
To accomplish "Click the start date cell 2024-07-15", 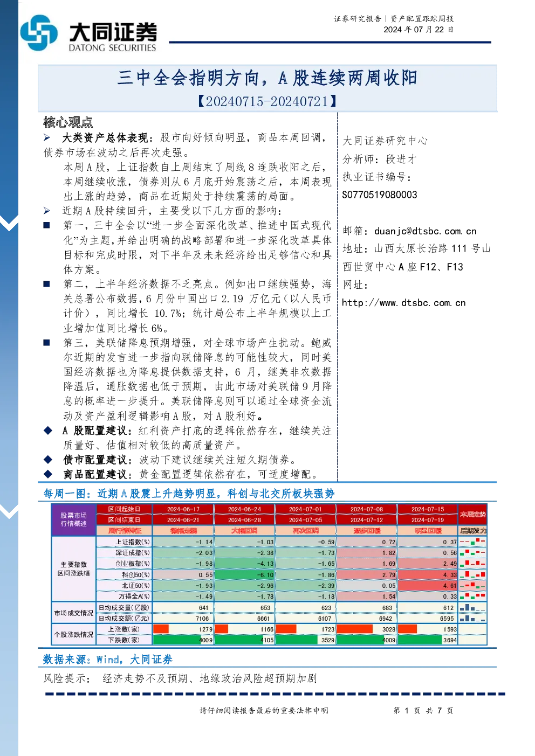I will [427, 509].
